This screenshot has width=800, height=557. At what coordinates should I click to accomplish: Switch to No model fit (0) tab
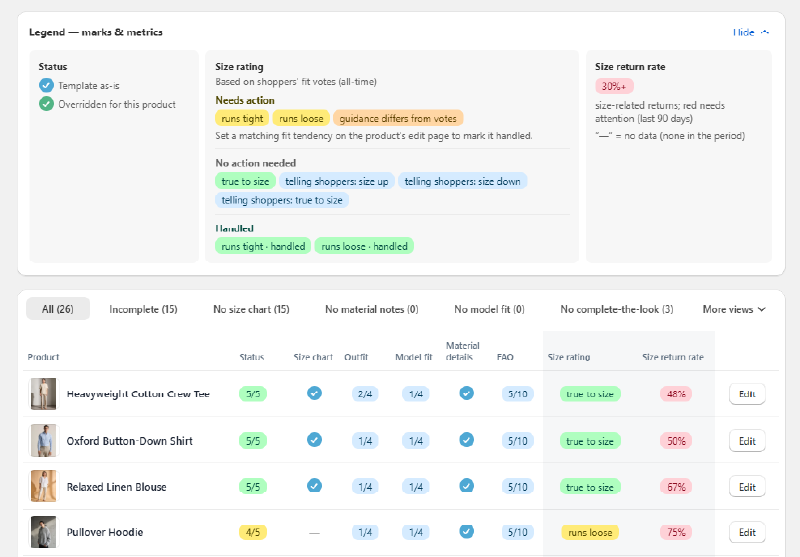tap(489, 309)
